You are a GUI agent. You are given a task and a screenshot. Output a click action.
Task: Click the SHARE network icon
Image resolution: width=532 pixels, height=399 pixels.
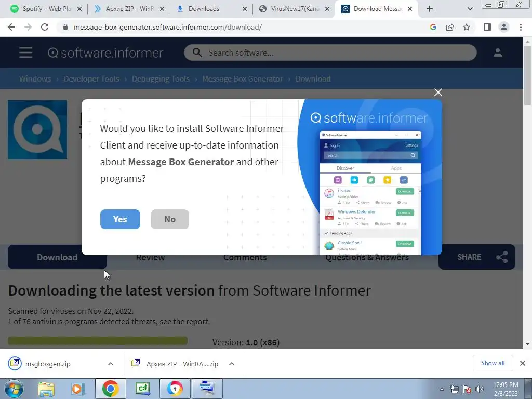click(502, 257)
